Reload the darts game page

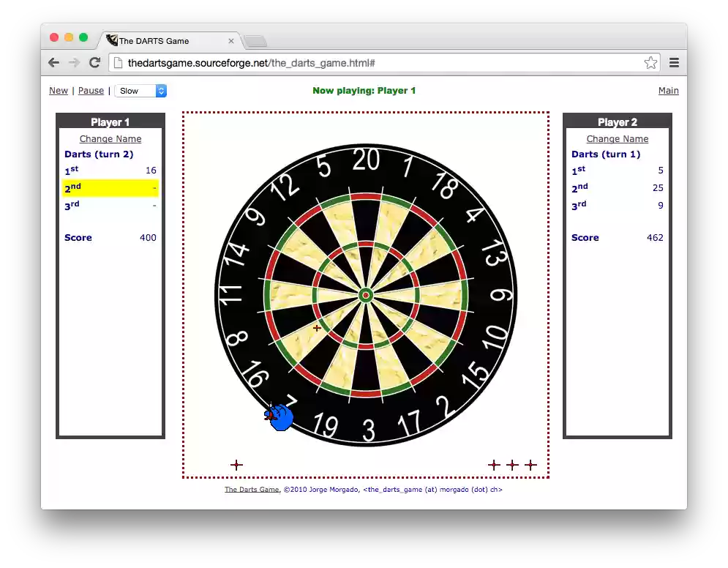(94, 62)
